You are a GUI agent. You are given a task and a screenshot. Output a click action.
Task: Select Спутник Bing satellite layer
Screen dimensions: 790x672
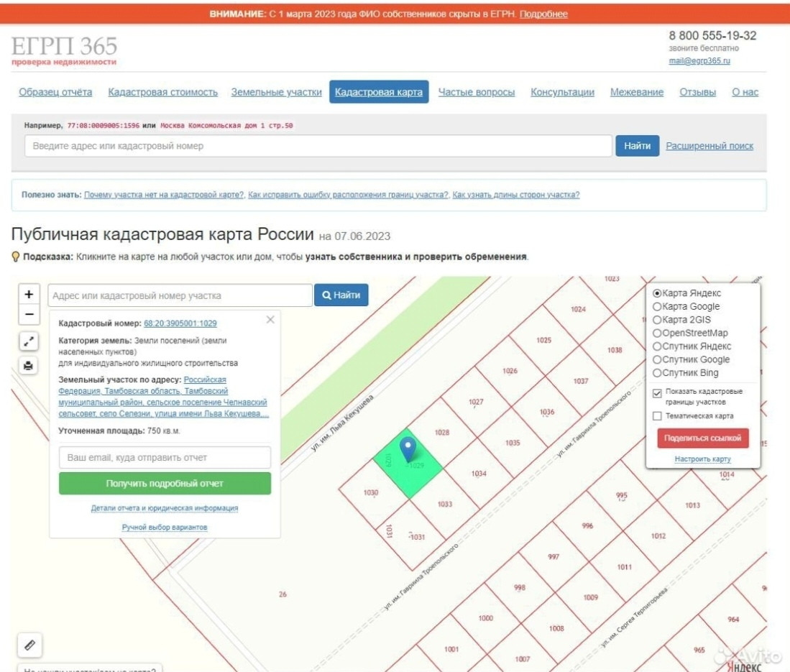click(657, 373)
